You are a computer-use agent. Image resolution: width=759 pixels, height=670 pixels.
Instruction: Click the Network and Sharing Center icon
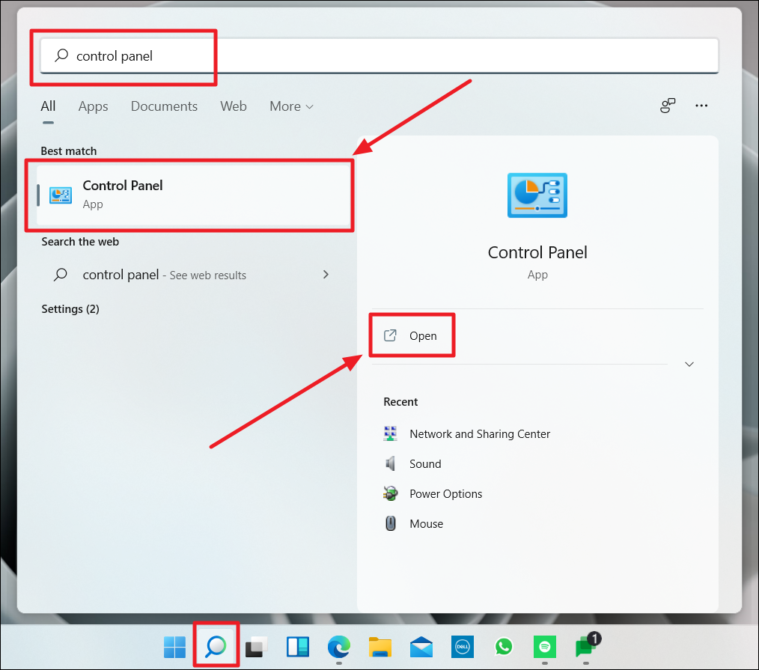coord(390,433)
